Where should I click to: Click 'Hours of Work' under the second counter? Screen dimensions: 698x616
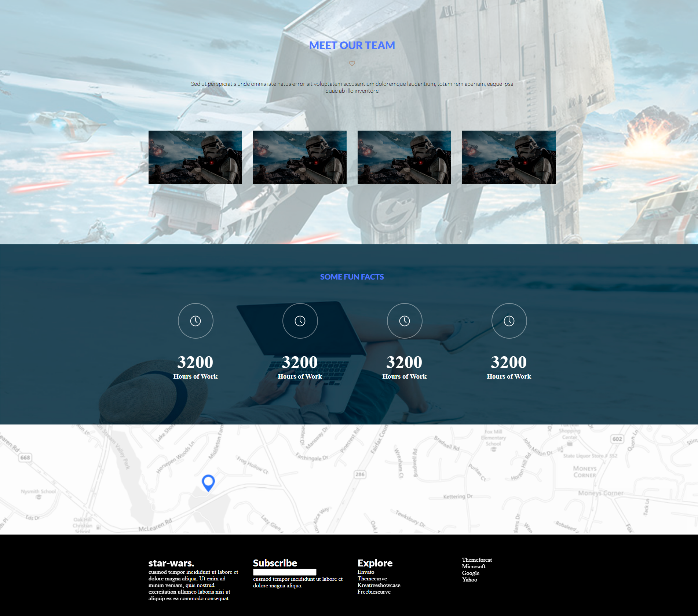[300, 376]
